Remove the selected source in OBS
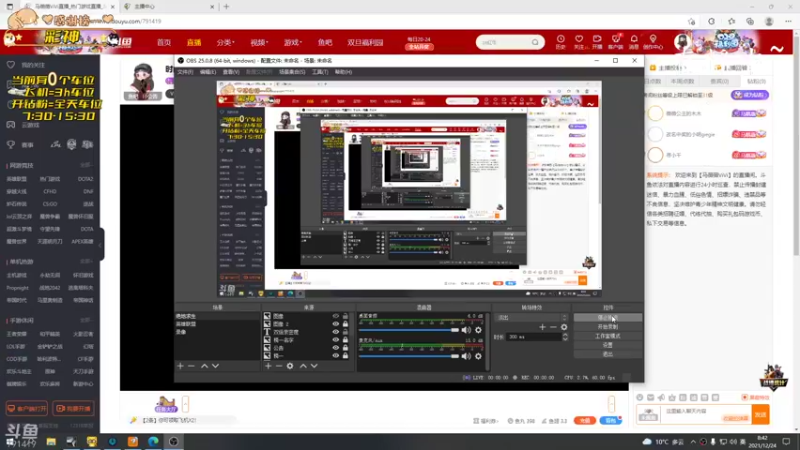800x450 pixels. [x=279, y=366]
